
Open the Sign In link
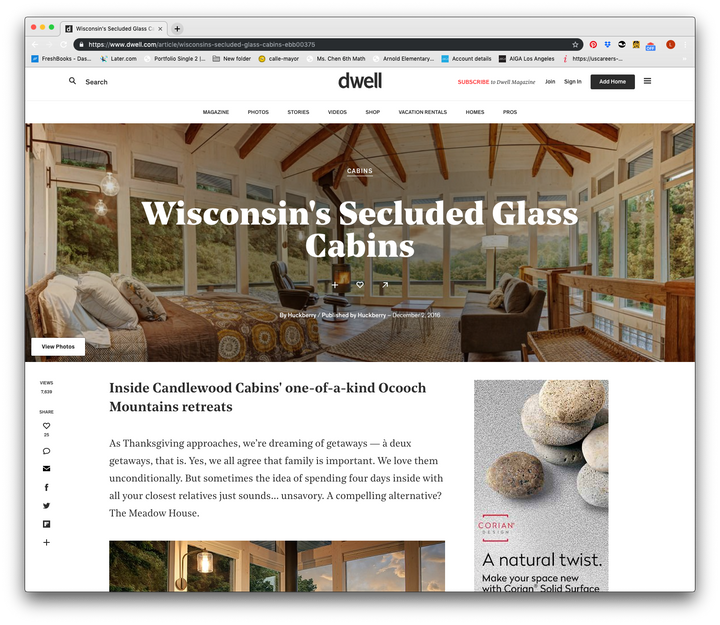tap(573, 82)
